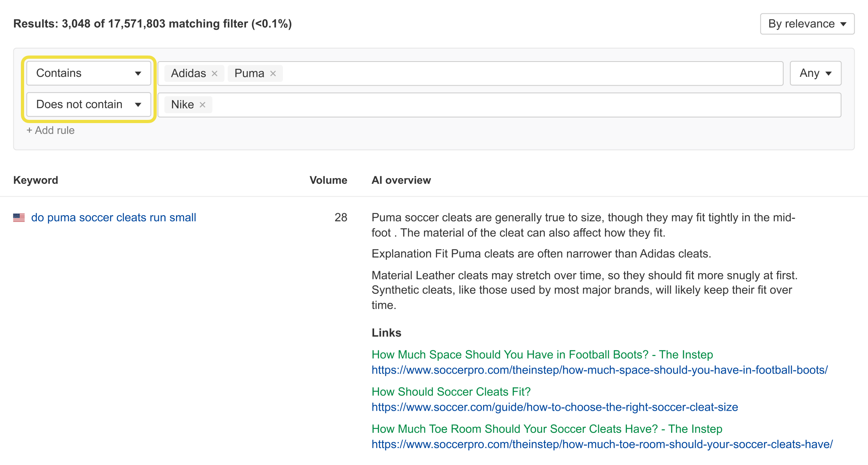Open soccer.com cleat size guide URL
The image size is (868, 465).
555,407
